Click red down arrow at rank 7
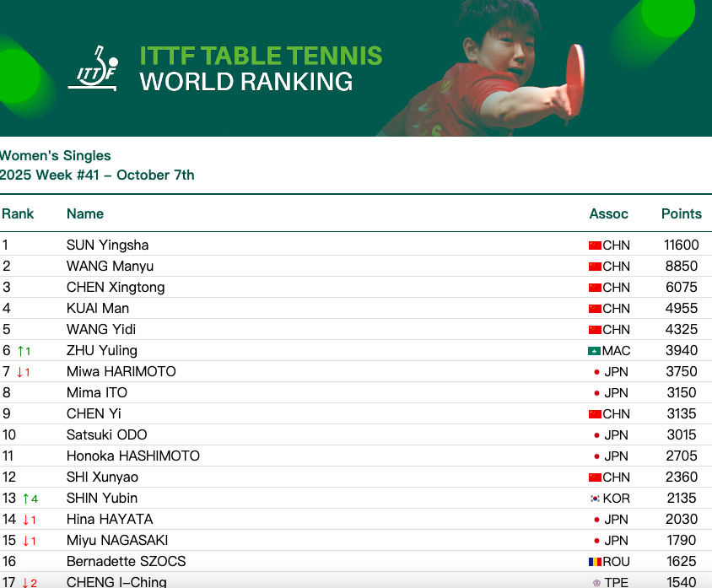712x588 pixels. pos(21,372)
